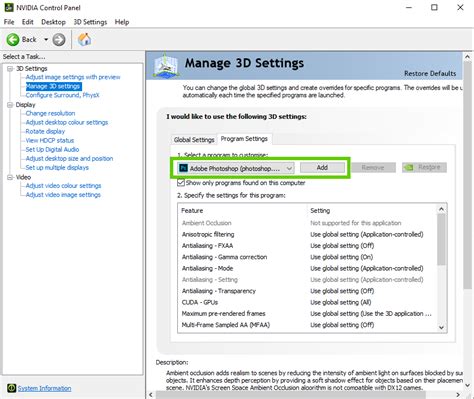
Task: Collapse the Display tree node
Action: 10,105
